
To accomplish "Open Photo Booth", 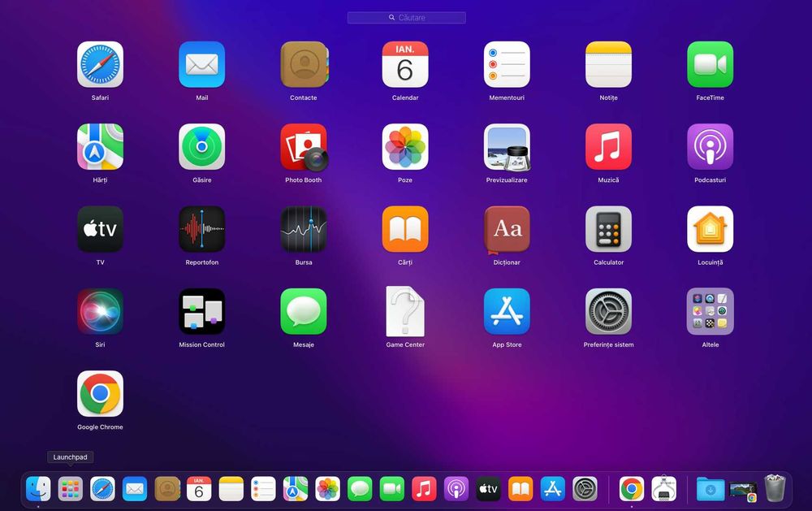I will [x=304, y=147].
